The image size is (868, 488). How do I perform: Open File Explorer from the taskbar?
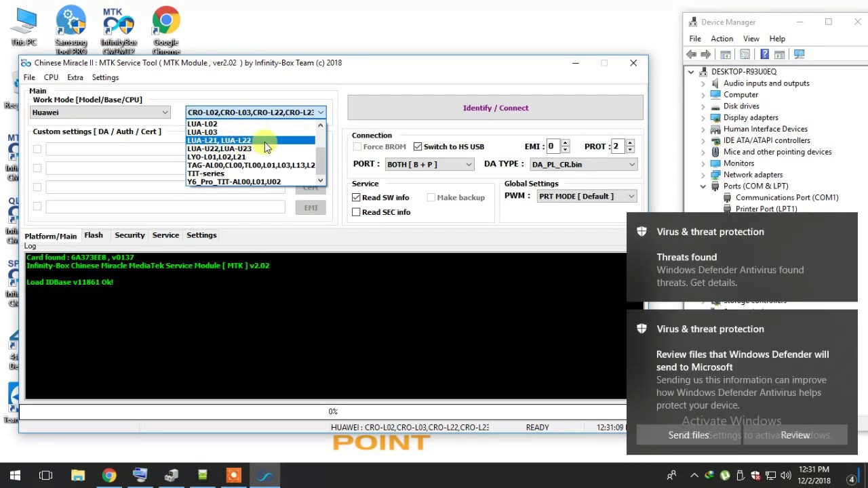pos(77,475)
